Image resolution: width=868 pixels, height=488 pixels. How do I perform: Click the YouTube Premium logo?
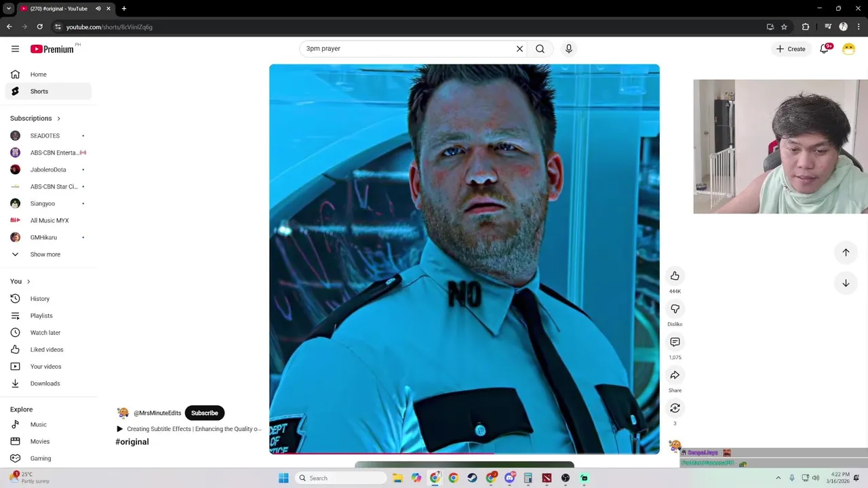52,49
